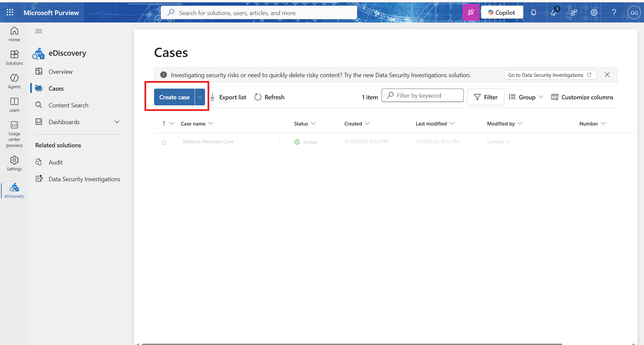
Task: Click the eDiscovery logo icon
Action: click(x=39, y=54)
